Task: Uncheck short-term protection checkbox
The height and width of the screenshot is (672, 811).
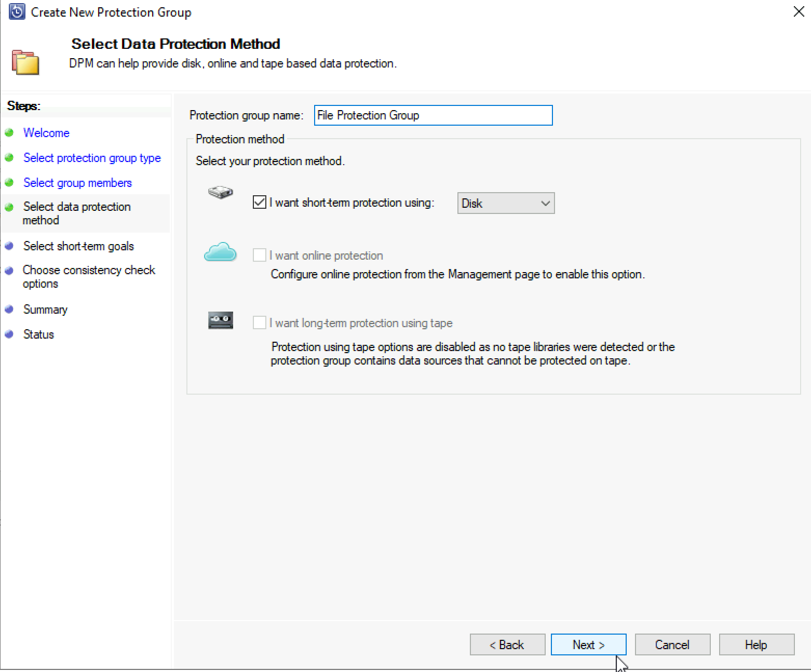Action: coord(260,202)
